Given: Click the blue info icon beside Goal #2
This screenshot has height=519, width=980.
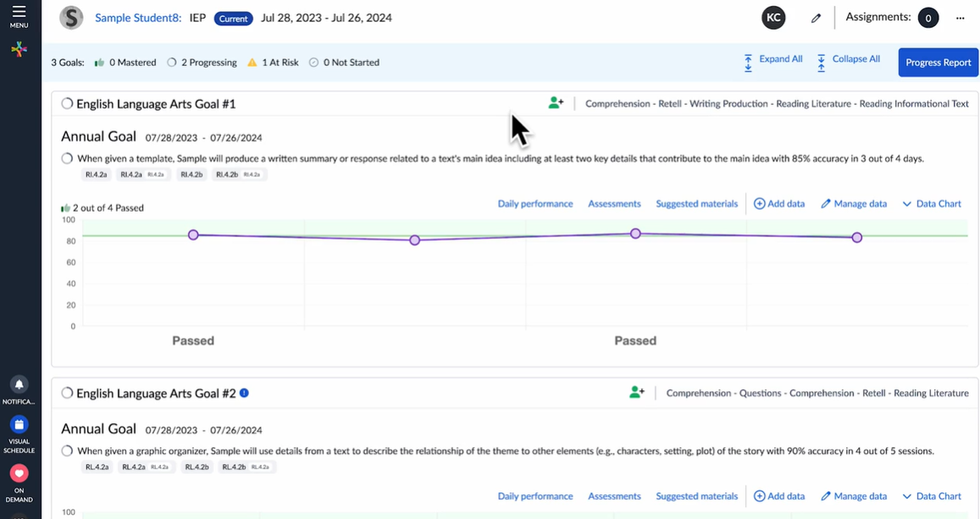Looking at the screenshot, I should click(x=244, y=393).
